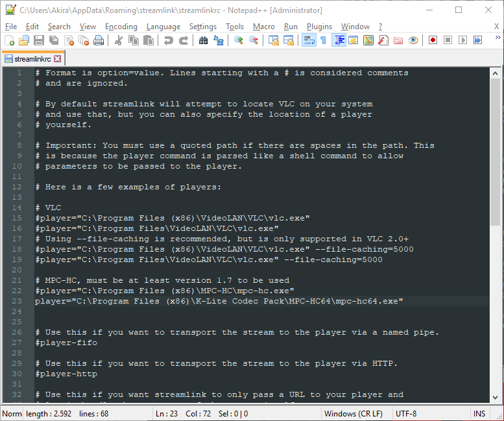The width and height of the screenshot is (504, 421).
Task: Click the New file toolbar icon
Action: coord(9,40)
